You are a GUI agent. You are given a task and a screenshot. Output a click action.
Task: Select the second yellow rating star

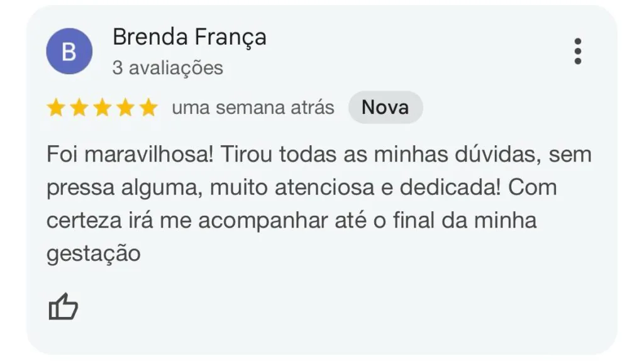coord(79,108)
